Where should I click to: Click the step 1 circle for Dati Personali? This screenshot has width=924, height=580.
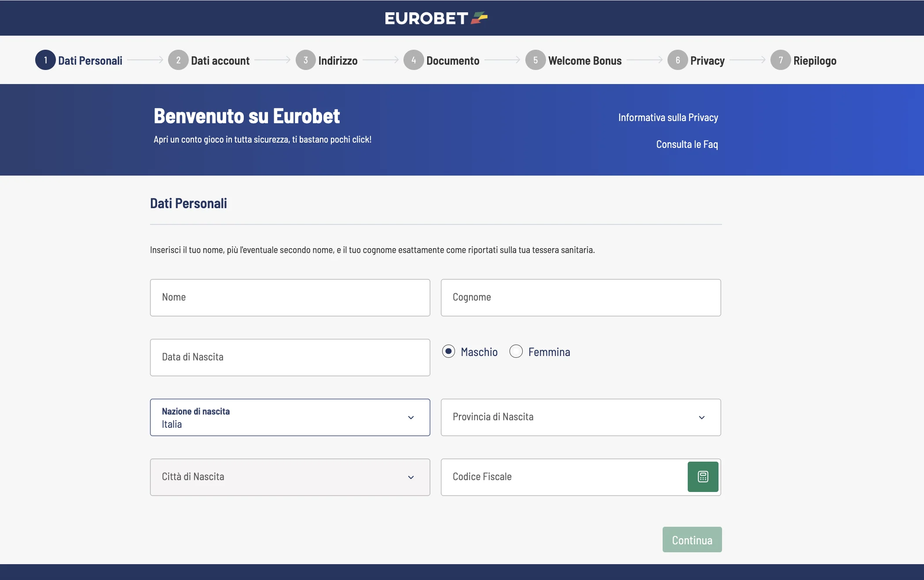pos(45,60)
